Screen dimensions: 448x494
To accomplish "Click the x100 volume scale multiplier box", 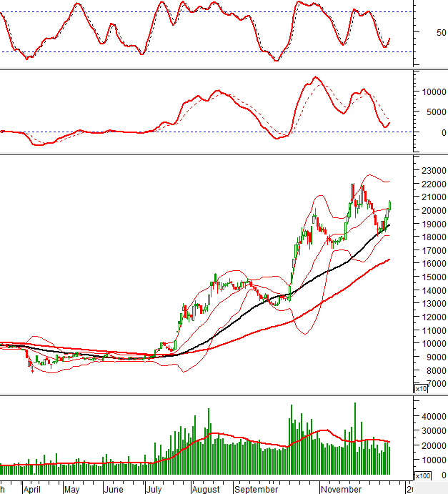I will [x=423, y=475].
